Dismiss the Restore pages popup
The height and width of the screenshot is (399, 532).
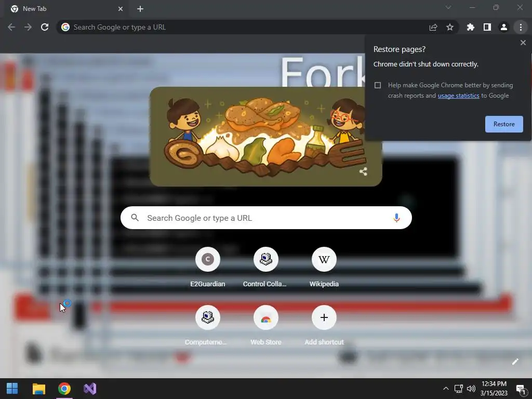[x=523, y=43]
